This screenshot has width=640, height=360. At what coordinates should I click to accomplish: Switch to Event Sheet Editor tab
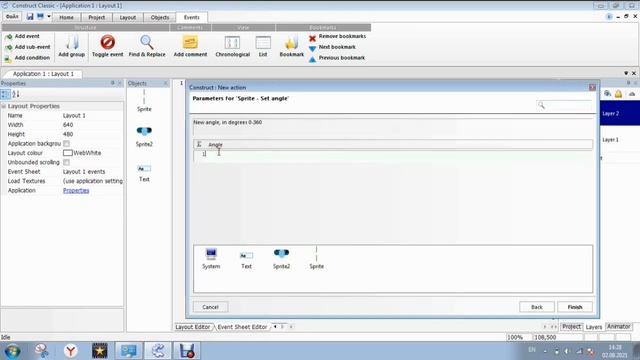point(242,327)
